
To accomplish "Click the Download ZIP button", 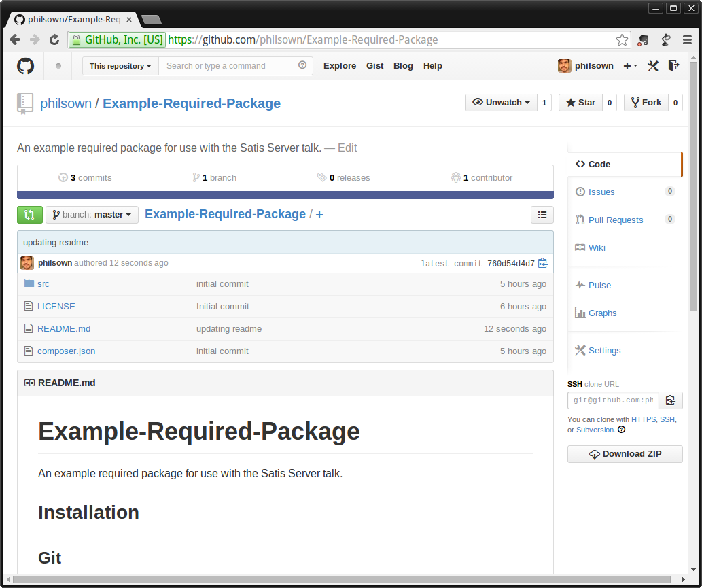I will pos(625,453).
